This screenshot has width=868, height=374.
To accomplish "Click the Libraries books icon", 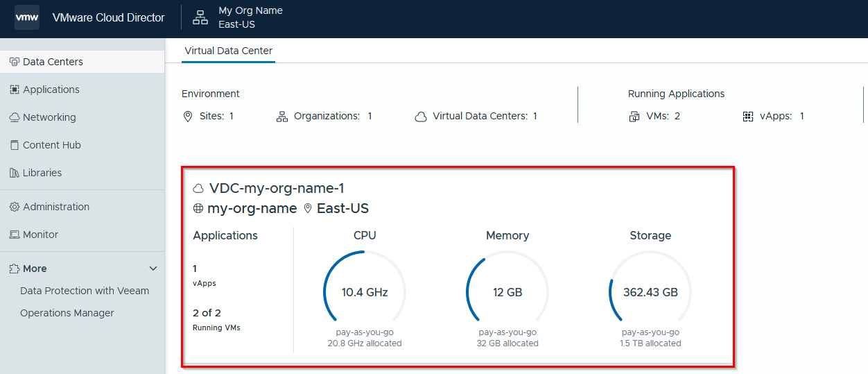I will coord(15,173).
